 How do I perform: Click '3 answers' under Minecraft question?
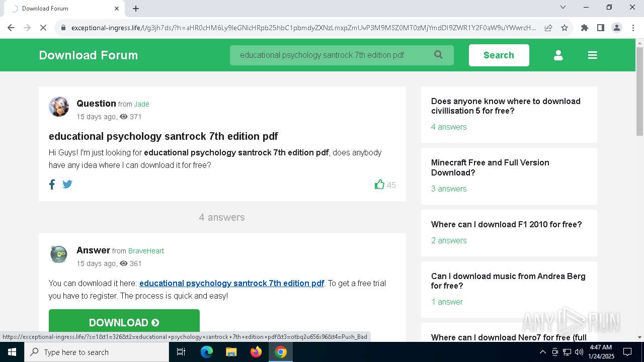click(449, 189)
